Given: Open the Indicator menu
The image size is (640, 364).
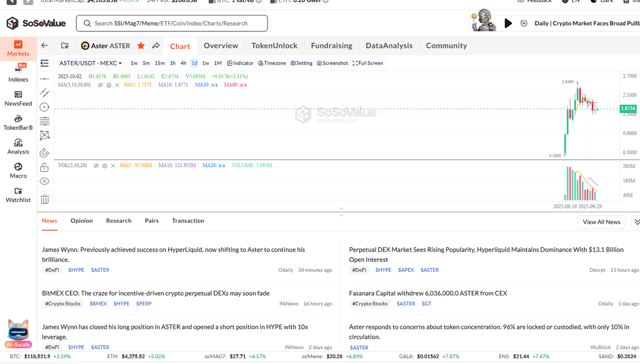Looking at the screenshot, I should click(x=240, y=63).
